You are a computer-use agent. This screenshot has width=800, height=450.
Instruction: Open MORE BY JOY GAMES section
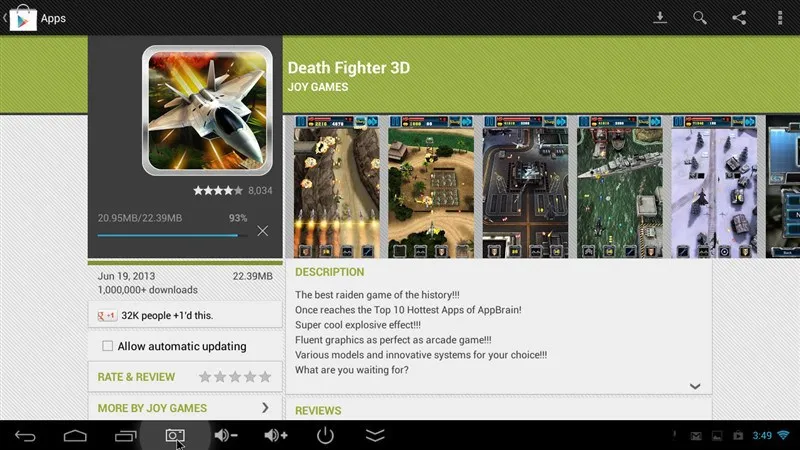pyautogui.click(x=185, y=408)
